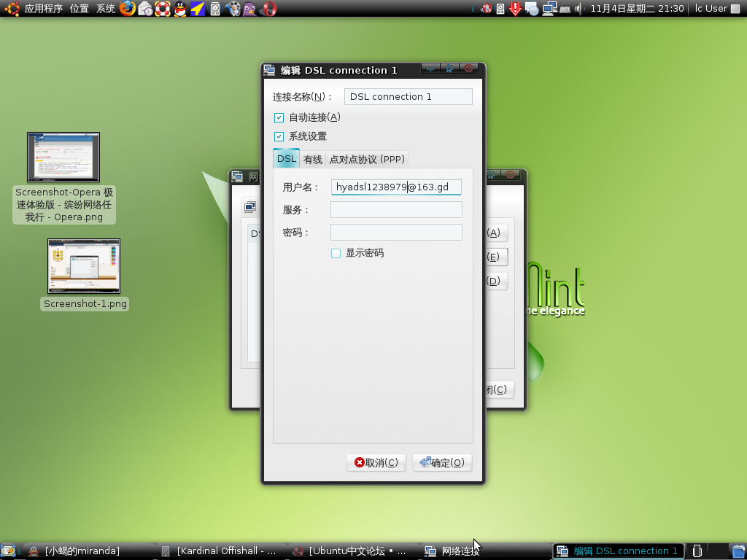747x560 pixels.
Task: Open the Pidgin purple bird launcher
Action: [249, 9]
